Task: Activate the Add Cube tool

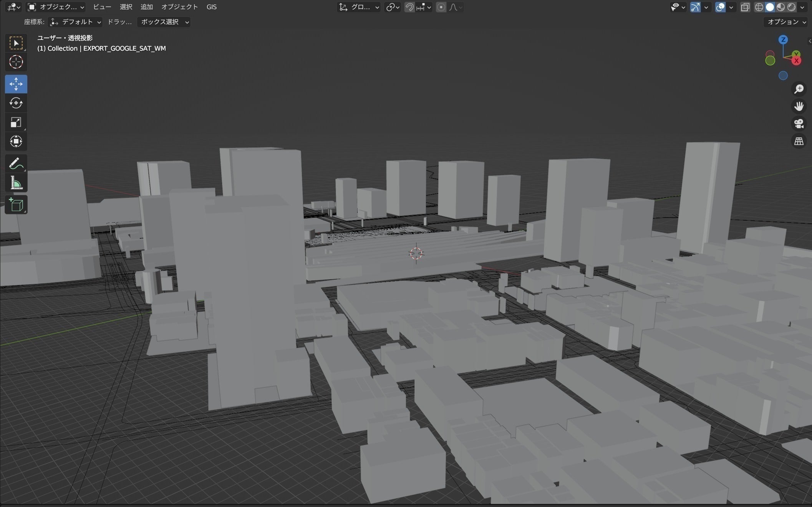Action: 16,205
